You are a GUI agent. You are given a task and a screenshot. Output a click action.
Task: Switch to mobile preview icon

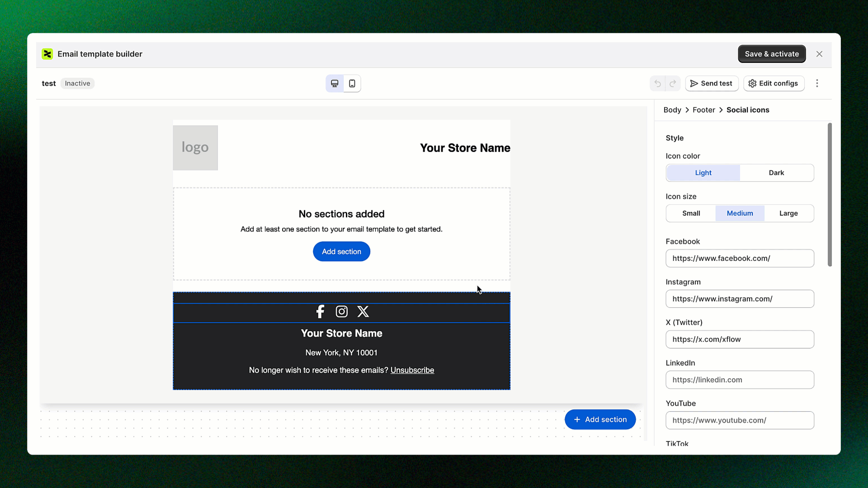pos(352,84)
